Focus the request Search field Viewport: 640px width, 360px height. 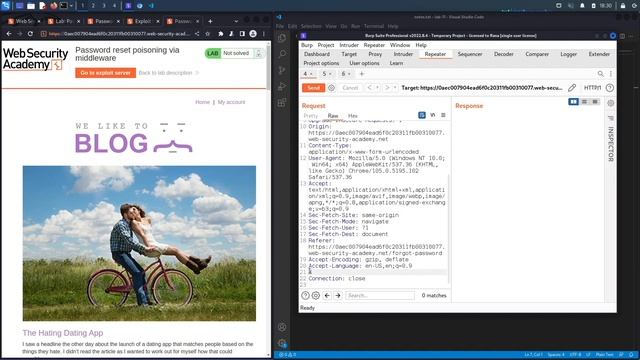click(380, 296)
